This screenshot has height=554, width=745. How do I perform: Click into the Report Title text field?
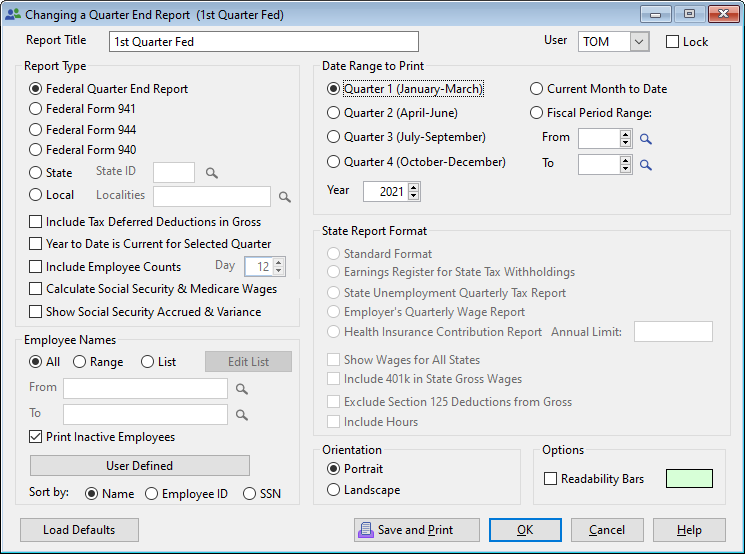[x=263, y=42]
